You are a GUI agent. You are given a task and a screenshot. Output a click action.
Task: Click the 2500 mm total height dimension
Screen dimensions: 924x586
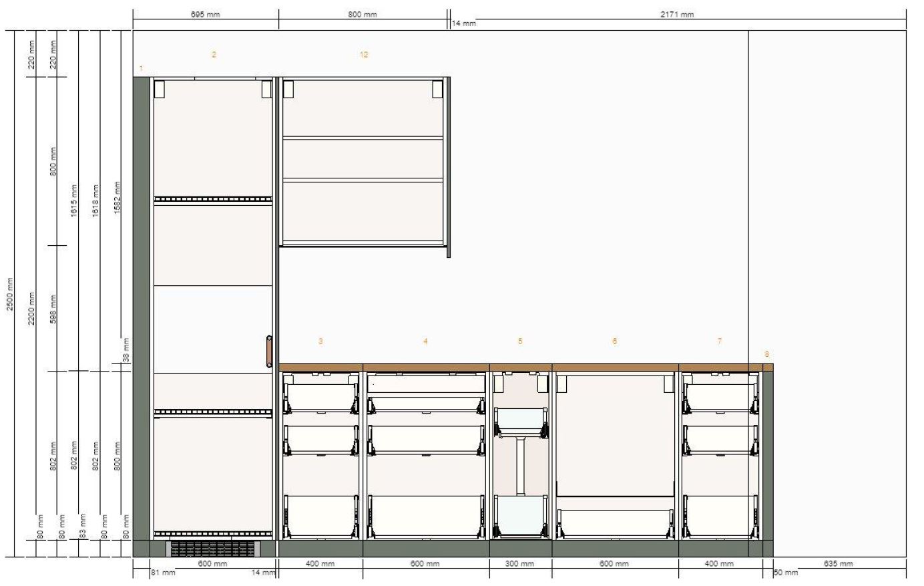[9, 293]
